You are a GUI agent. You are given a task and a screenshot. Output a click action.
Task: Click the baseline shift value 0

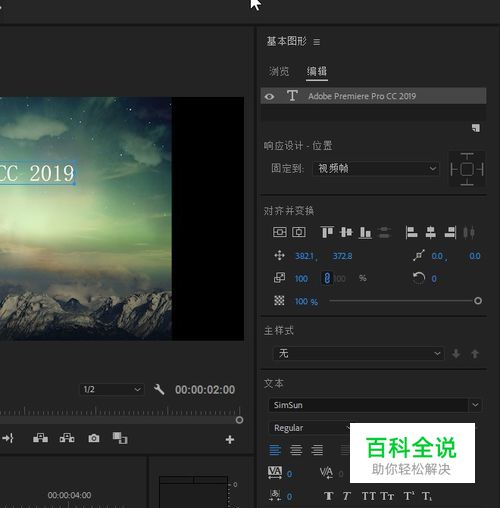[x=289, y=496]
